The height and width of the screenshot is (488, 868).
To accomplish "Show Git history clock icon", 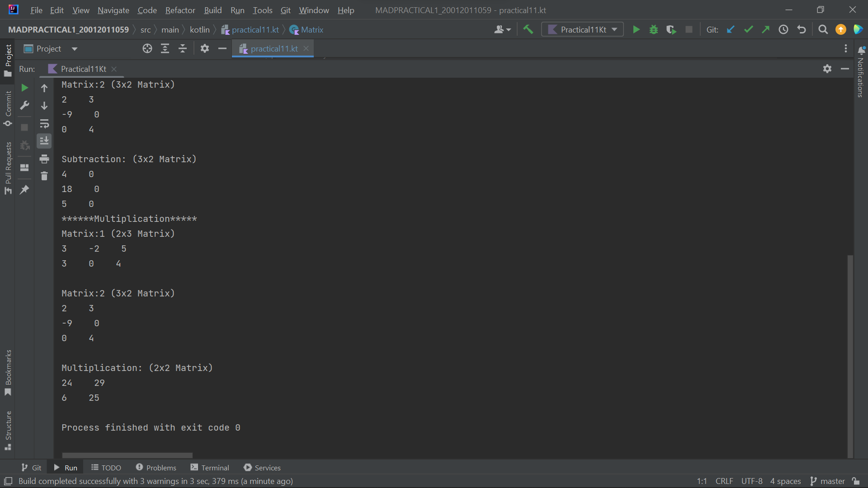I will [783, 30].
